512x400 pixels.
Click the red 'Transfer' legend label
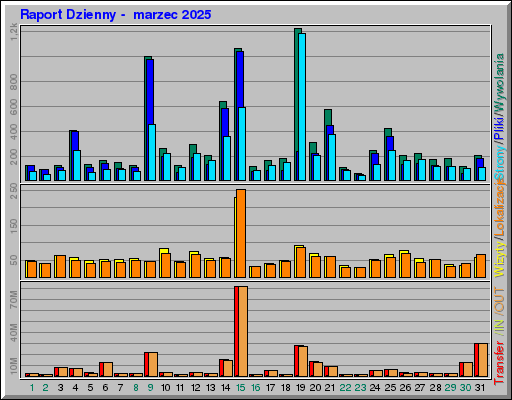pos(499,363)
